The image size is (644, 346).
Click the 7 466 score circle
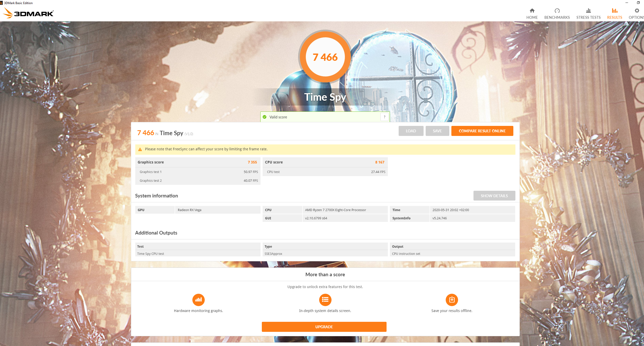click(325, 57)
